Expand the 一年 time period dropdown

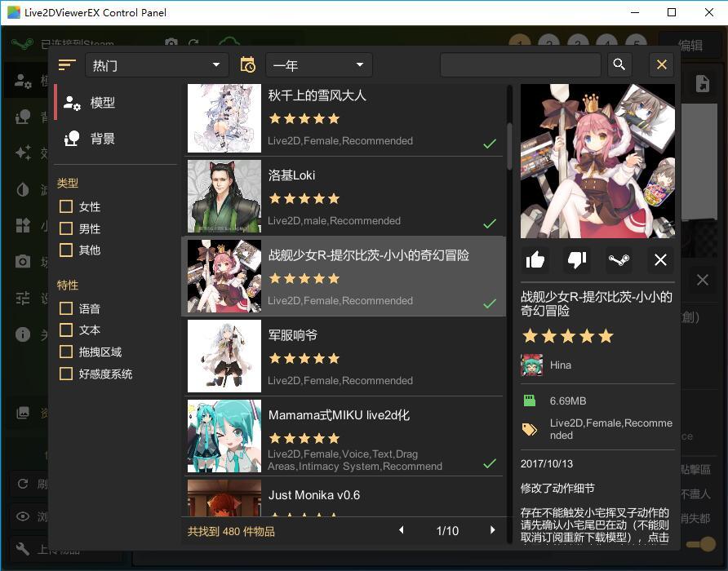click(318, 64)
